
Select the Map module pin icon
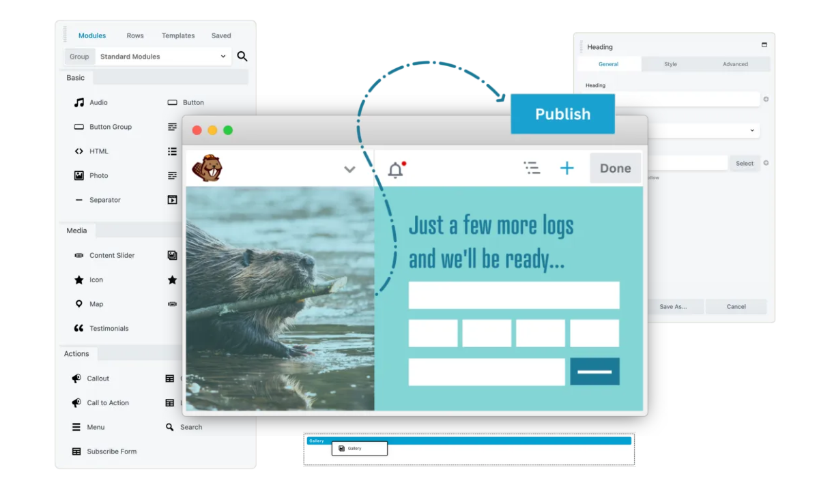tap(79, 304)
